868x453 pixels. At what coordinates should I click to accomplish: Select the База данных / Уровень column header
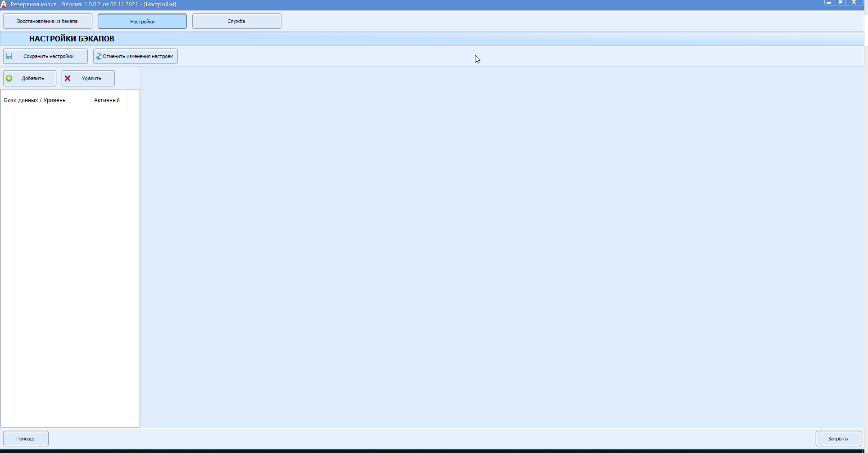point(46,100)
